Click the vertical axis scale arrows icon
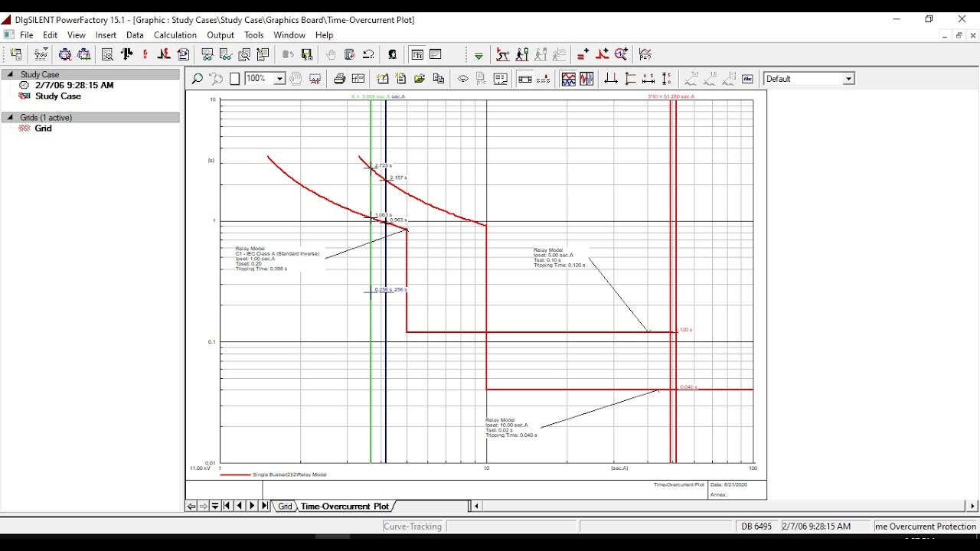980x551 pixels. pyautogui.click(x=667, y=79)
